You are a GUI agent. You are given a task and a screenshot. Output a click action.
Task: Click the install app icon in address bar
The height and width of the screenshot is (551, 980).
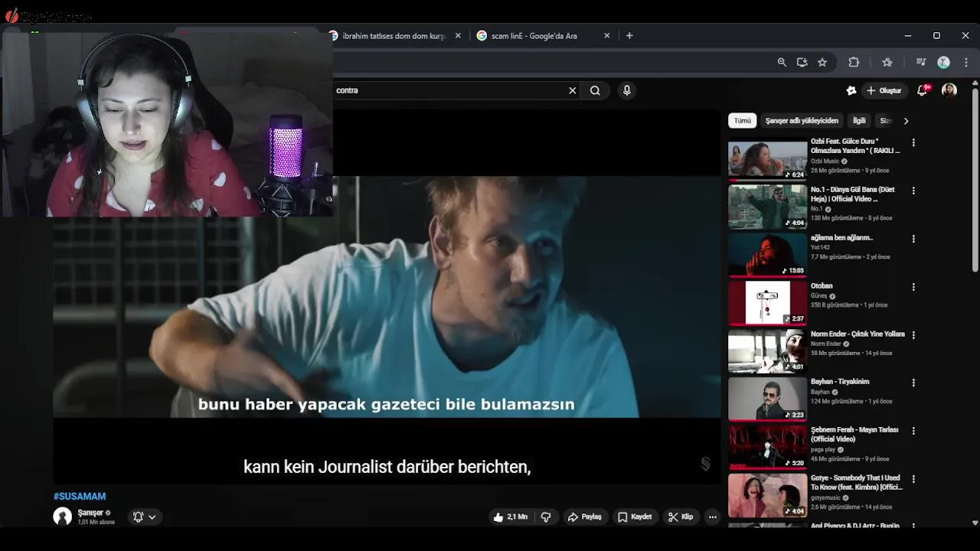[x=802, y=62]
